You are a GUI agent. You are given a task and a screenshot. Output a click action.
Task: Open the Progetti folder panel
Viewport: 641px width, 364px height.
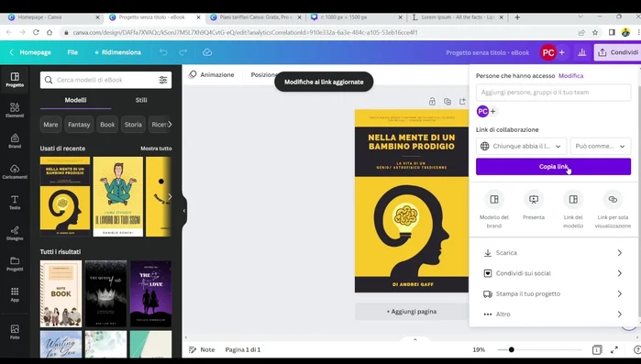[x=15, y=263]
